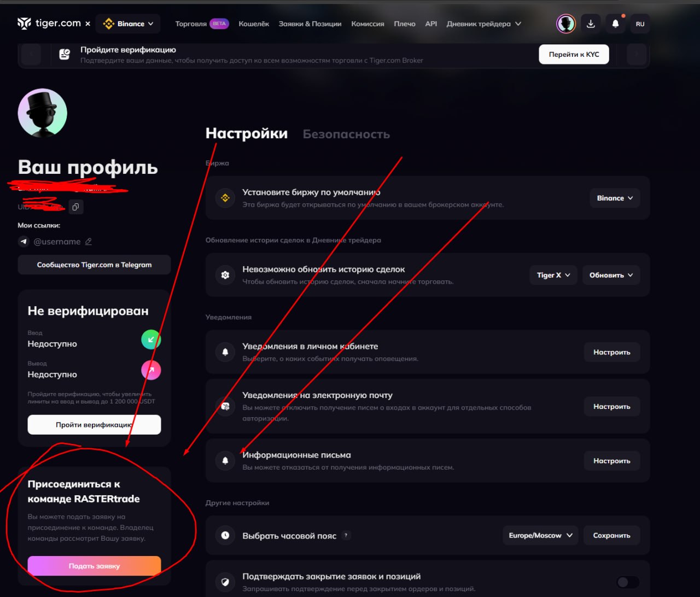This screenshot has width=700, height=597.
Task: Click the Подать заявку button
Action: [x=94, y=566]
